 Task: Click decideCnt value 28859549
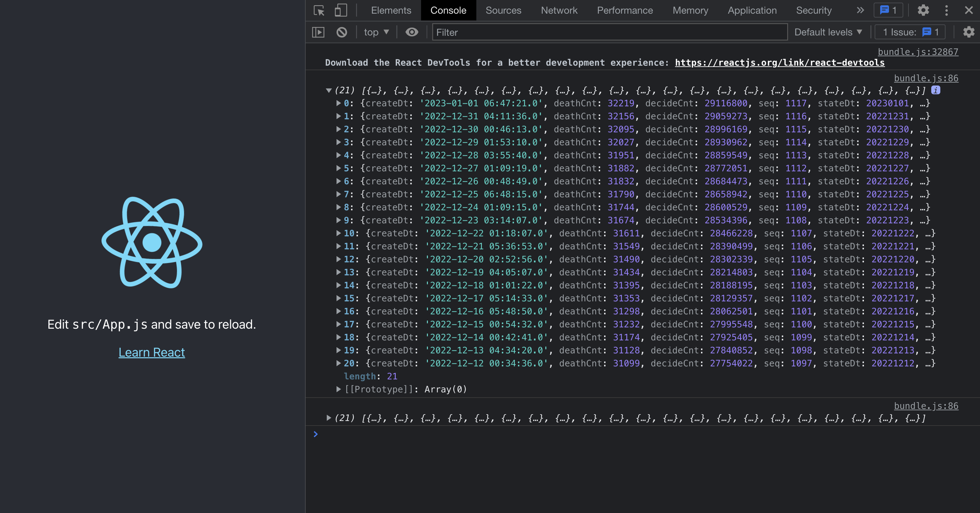[x=725, y=155]
